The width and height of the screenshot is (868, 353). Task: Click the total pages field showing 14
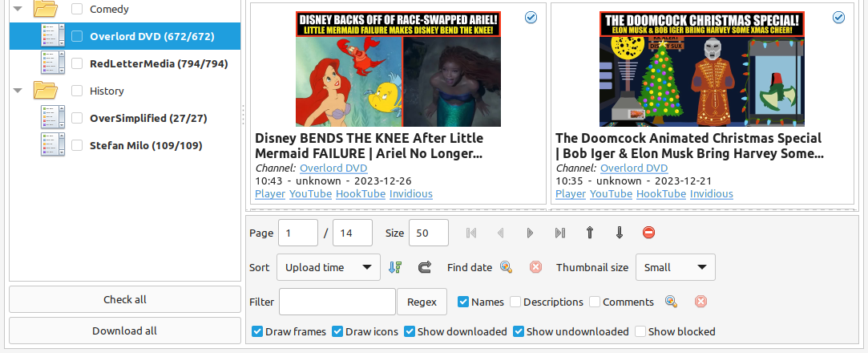tap(352, 233)
